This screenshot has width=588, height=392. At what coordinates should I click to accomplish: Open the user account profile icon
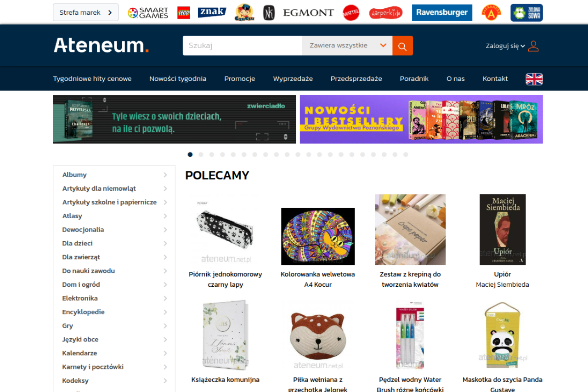coord(533,46)
